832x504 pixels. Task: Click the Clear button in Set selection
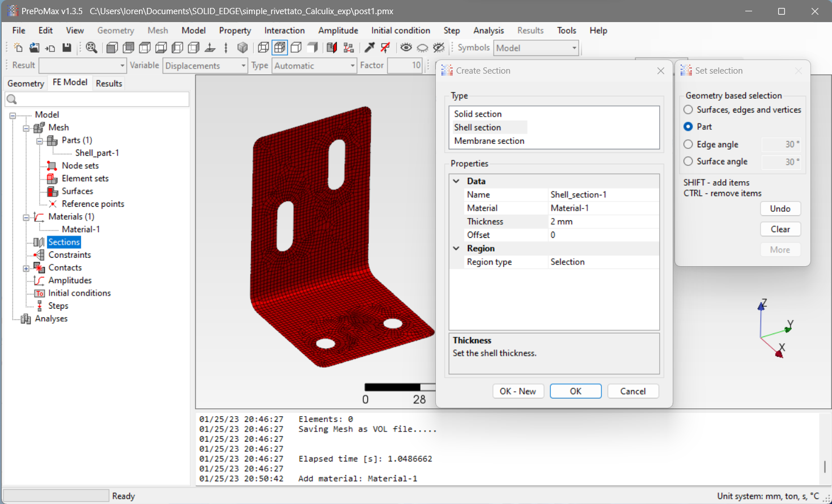[x=780, y=229]
